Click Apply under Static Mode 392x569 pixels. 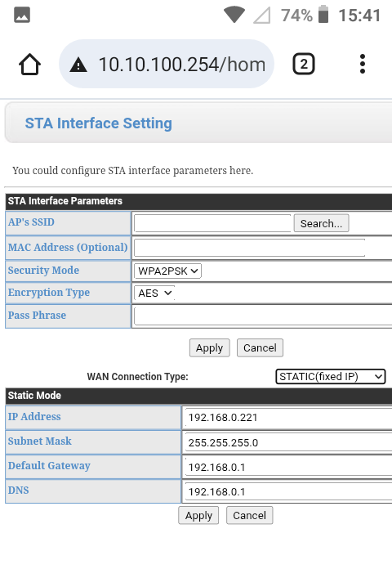point(198,515)
